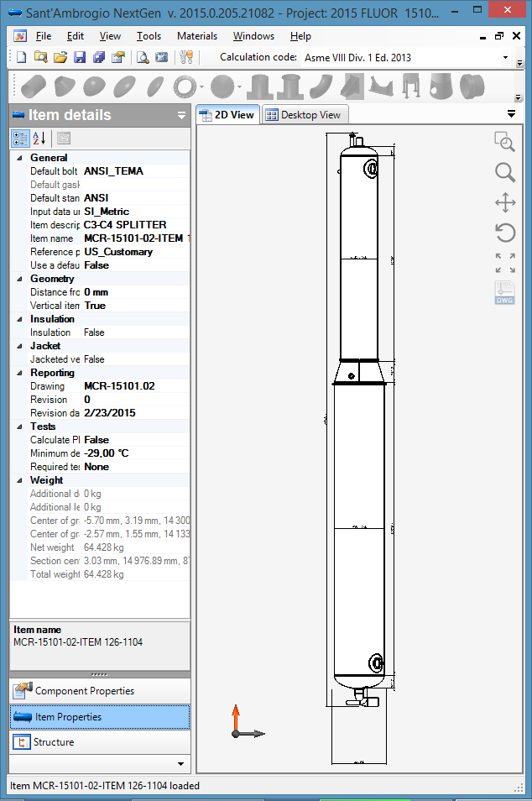
Task: Click the fit to extents arrows icon
Action: click(x=505, y=263)
